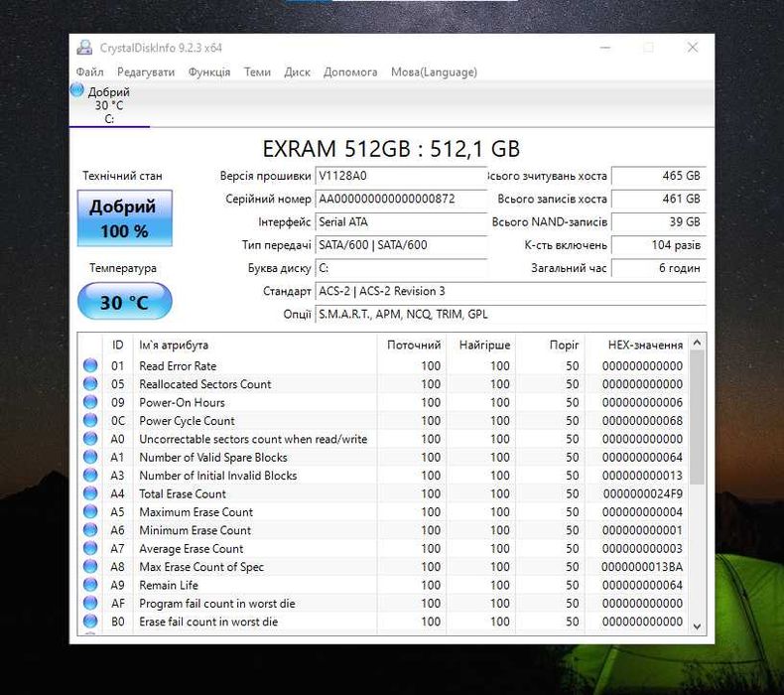784x695 pixels.
Task: Open the Диск menu
Action: click(297, 72)
